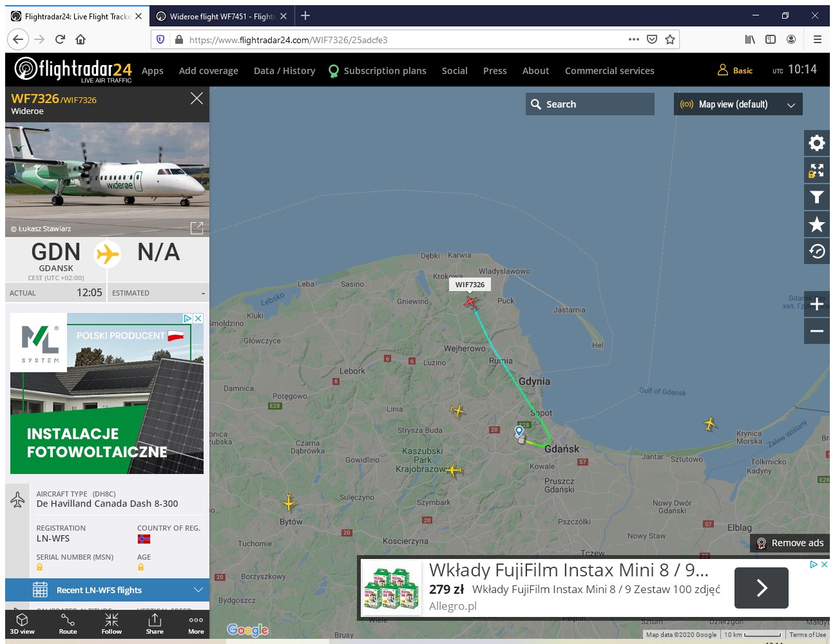This screenshot has width=835, height=644.
Task: Click the serial number lock icon
Action: pos(39,567)
